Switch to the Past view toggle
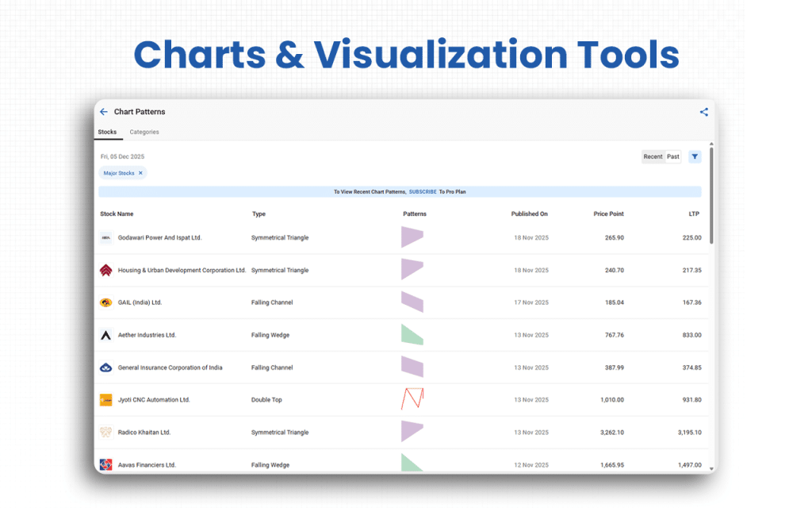 [x=672, y=156]
